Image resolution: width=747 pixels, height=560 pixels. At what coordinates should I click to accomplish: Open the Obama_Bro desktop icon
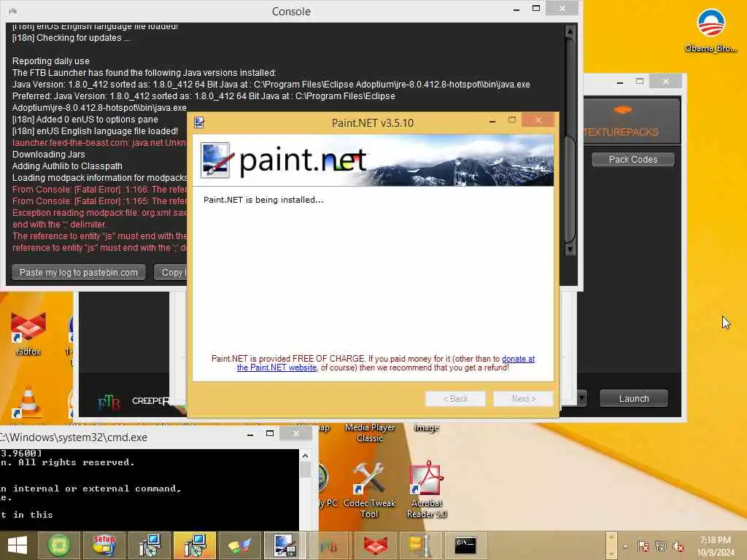click(x=711, y=30)
